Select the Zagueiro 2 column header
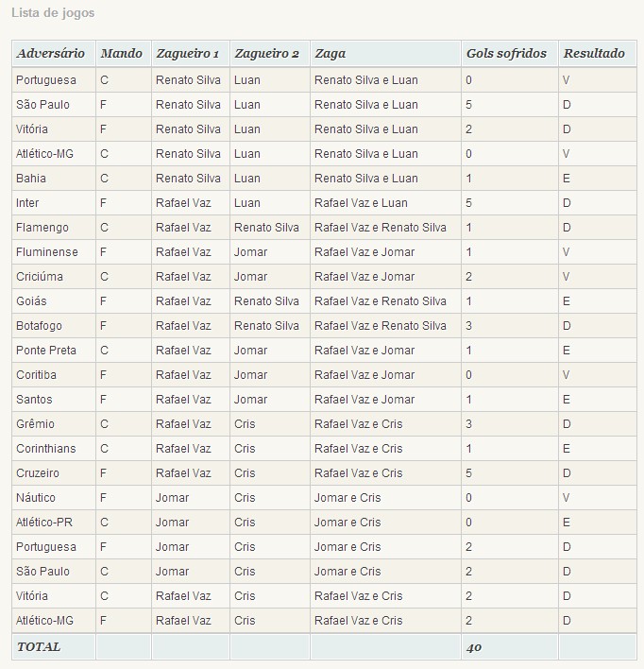 pos(266,54)
